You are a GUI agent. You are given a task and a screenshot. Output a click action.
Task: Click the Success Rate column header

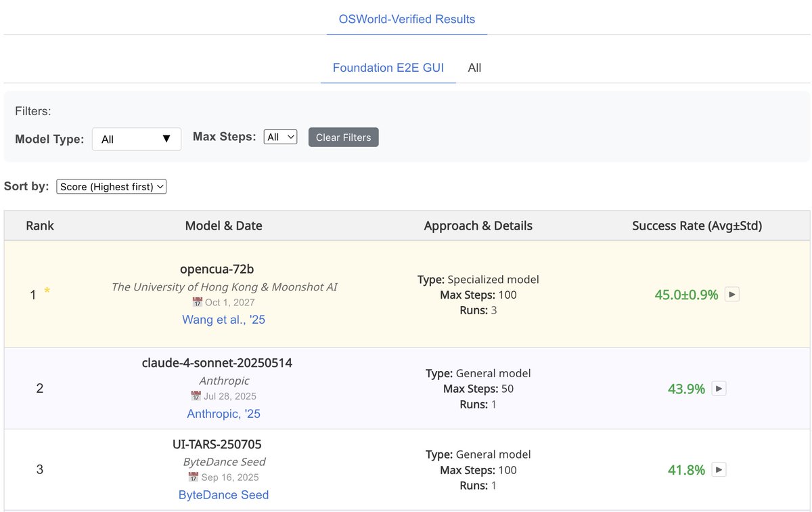(x=697, y=226)
